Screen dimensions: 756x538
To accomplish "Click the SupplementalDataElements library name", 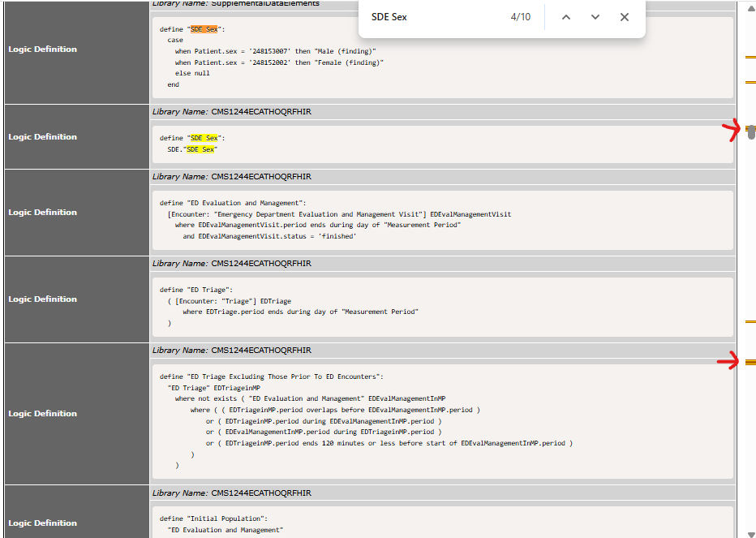I will (x=264, y=4).
